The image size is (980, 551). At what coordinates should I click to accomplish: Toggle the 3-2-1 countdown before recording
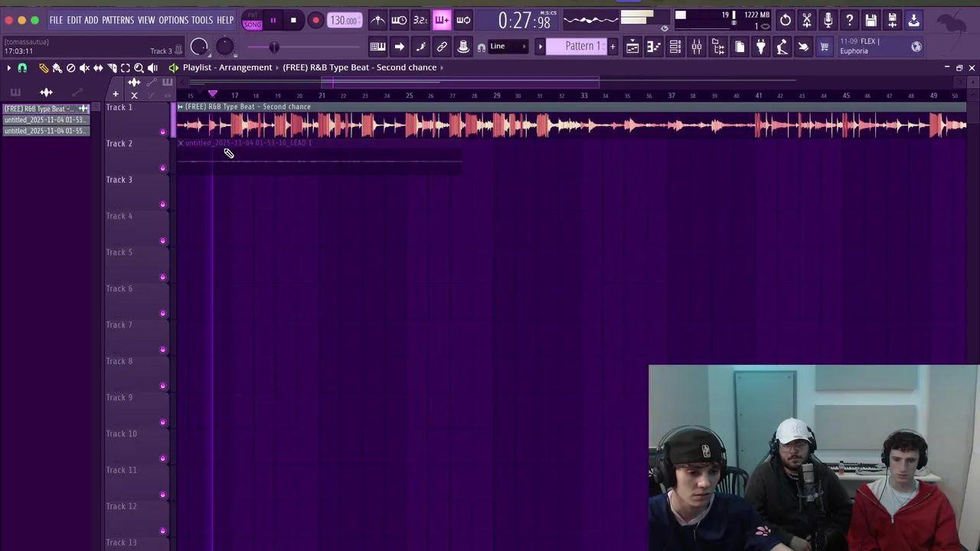420,21
